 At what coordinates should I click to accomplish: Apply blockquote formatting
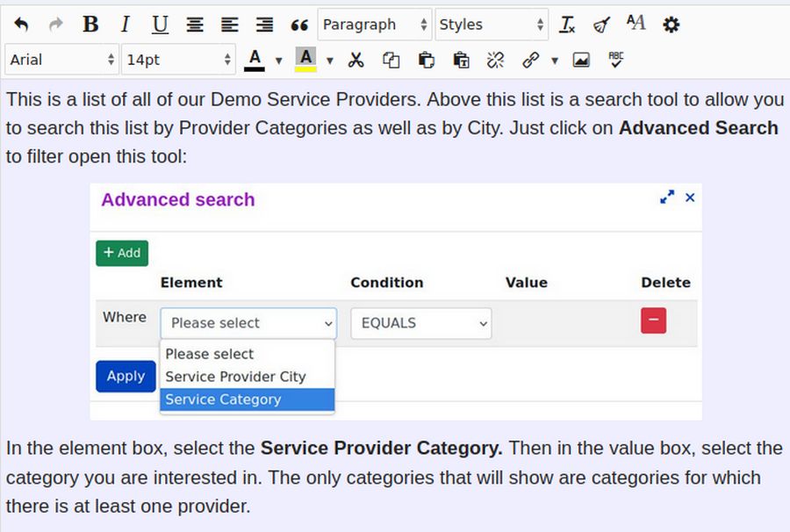299,25
